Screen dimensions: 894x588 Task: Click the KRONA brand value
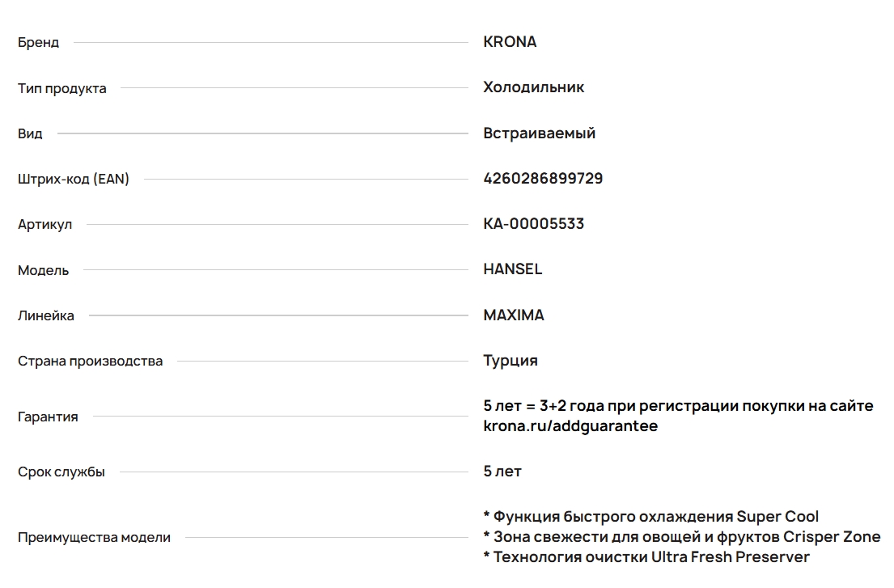(510, 42)
